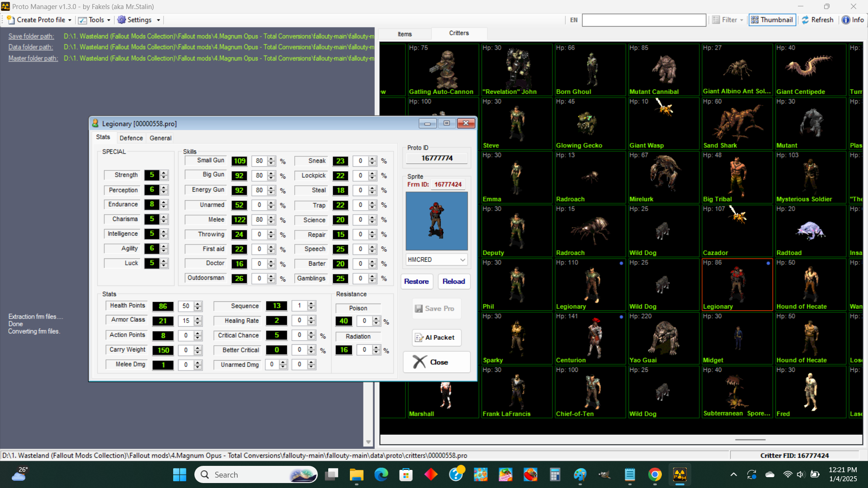Open the Tools dropdown menu
This screenshot has width=868, height=488.
click(94, 20)
